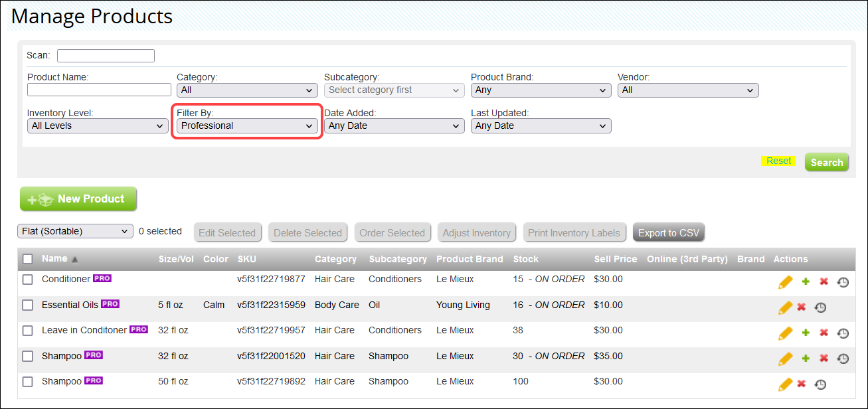The width and height of the screenshot is (868, 409).
Task: Check the Essential Oils row checkbox
Action: pos(28,305)
